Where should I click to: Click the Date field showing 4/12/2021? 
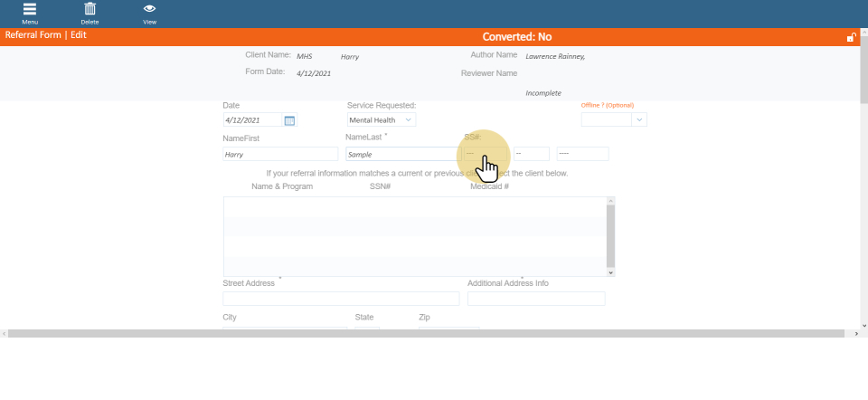click(252, 120)
